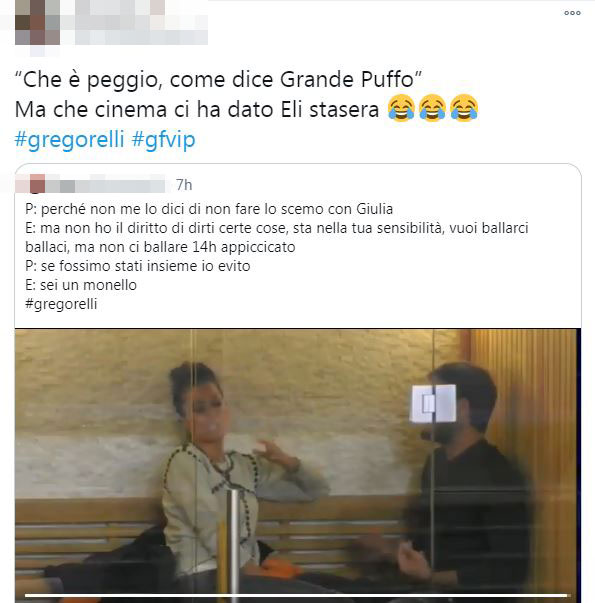The width and height of the screenshot is (595, 603).
Task: Seek using the video progress bar
Action: pos(296,596)
